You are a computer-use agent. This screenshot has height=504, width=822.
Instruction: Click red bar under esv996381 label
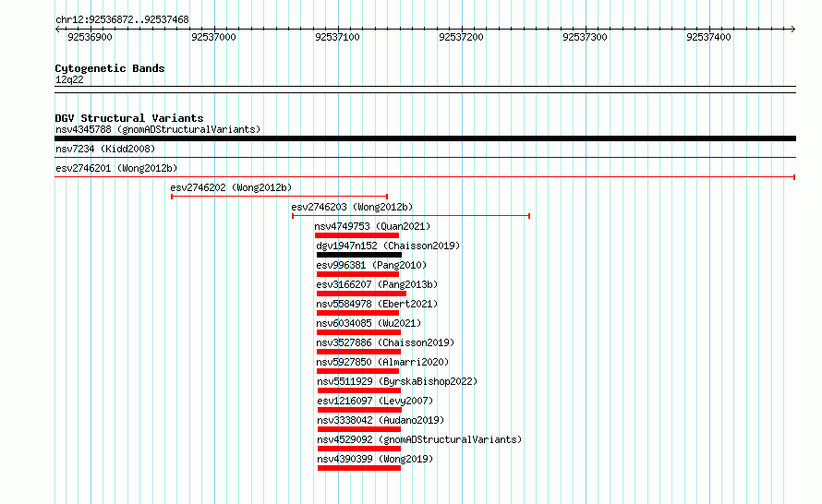pos(358,274)
